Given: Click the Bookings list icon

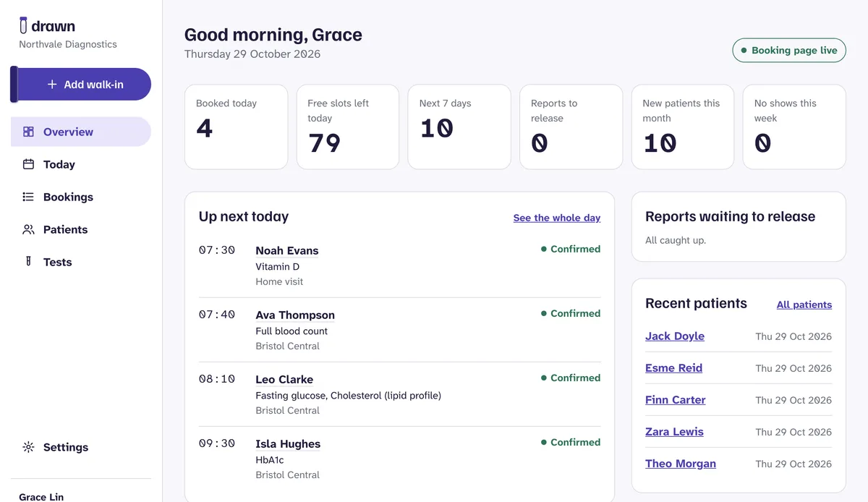Looking at the screenshot, I should click(28, 197).
